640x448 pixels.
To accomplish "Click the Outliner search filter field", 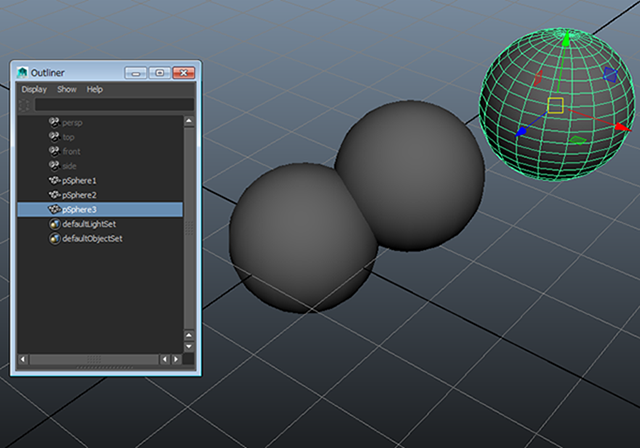I will pos(114,104).
